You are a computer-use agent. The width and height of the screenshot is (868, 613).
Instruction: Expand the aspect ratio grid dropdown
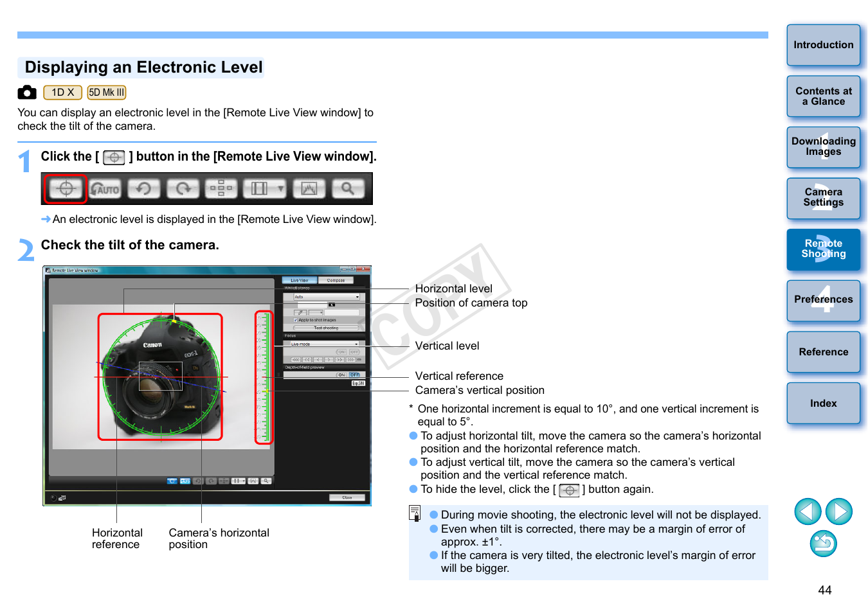tap(281, 189)
